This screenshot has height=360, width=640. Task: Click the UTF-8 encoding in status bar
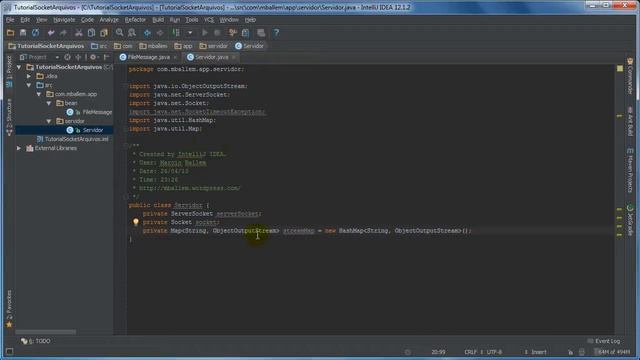point(494,352)
